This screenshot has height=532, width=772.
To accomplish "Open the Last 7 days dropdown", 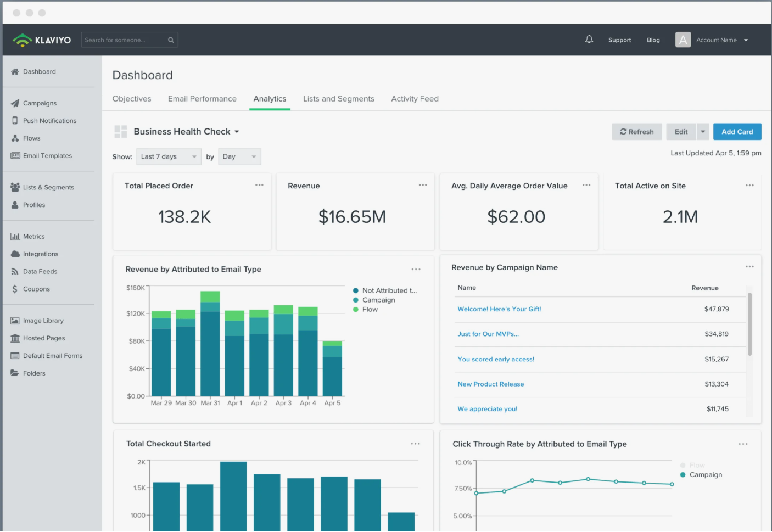I will point(169,157).
